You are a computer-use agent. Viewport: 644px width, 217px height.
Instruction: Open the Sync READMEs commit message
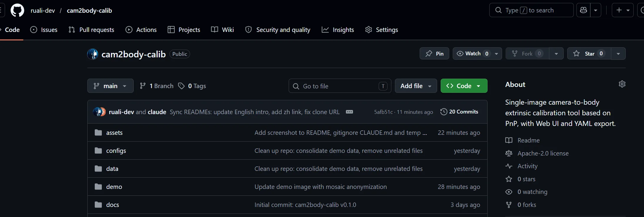(x=255, y=112)
